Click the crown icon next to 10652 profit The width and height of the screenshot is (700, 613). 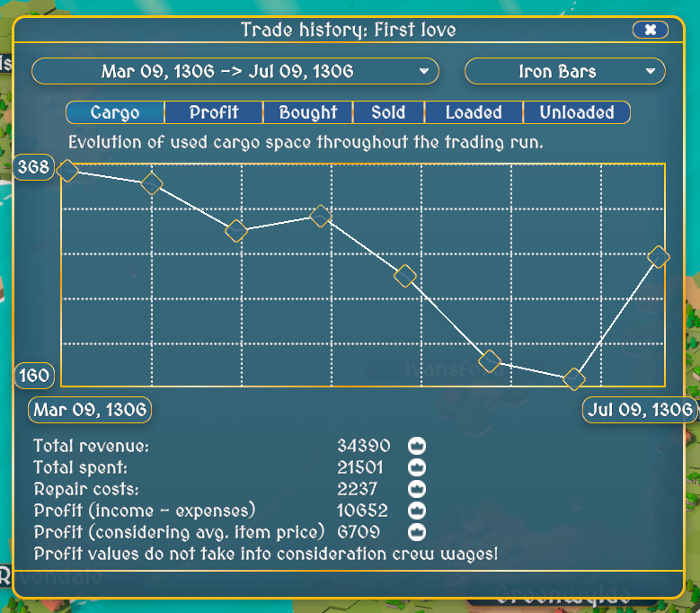click(x=417, y=511)
